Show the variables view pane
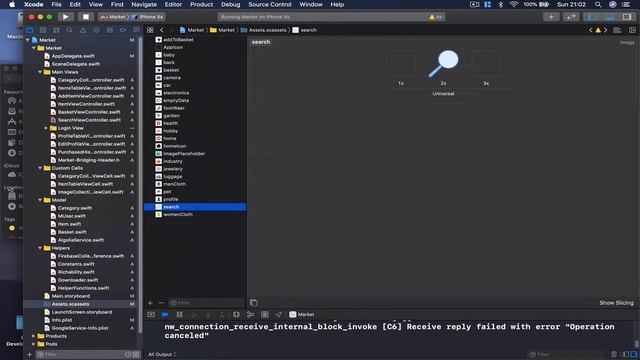 click(626, 354)
